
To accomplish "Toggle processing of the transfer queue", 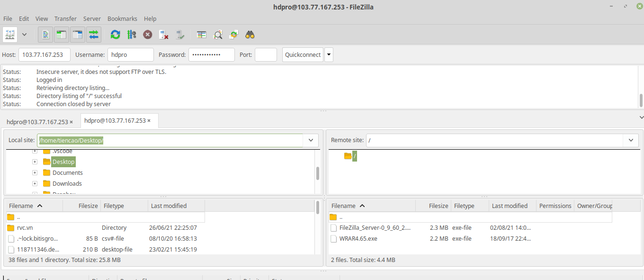I will tap(132, 35).
